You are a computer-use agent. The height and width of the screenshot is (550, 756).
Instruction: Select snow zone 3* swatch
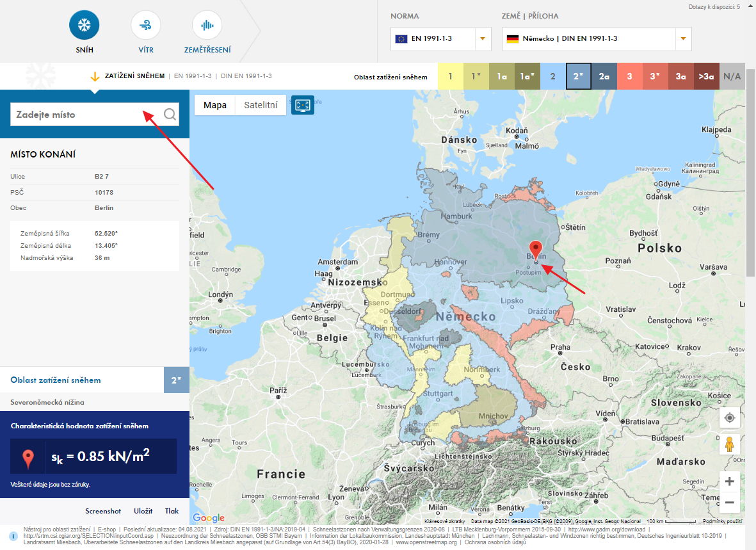[655, 76]
